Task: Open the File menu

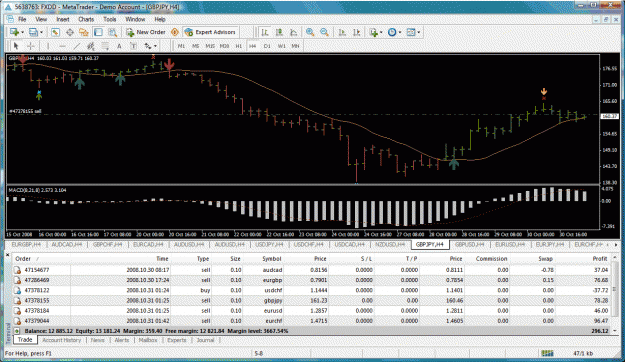Action: point(22,19)
